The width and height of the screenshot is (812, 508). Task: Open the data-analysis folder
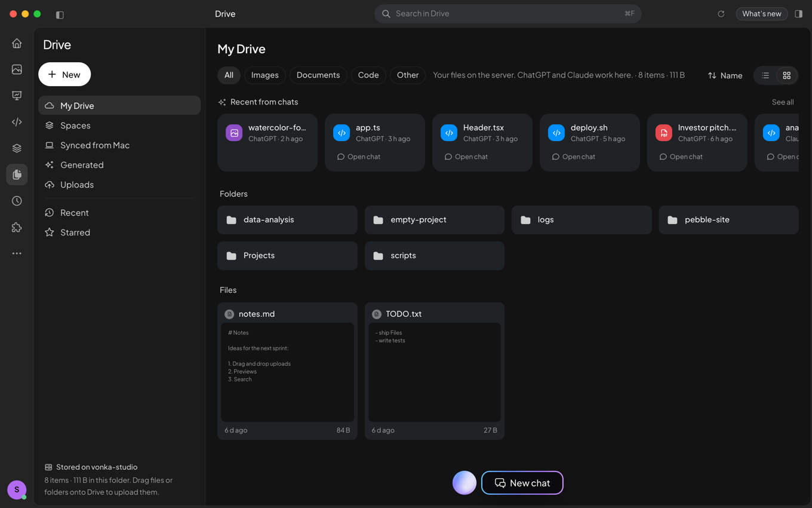[x=287, y=220]
